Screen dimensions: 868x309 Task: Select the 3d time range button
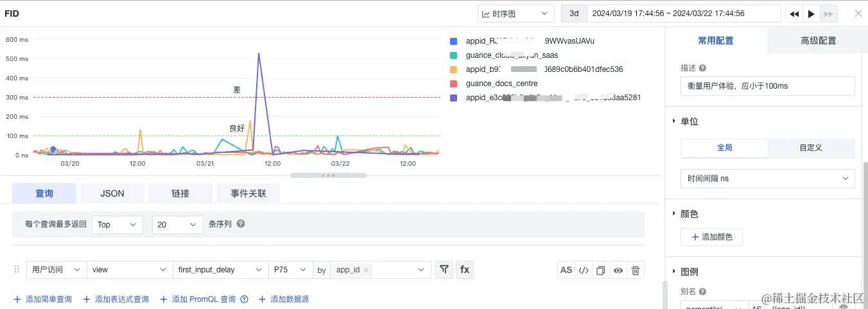tap(574, 13)
